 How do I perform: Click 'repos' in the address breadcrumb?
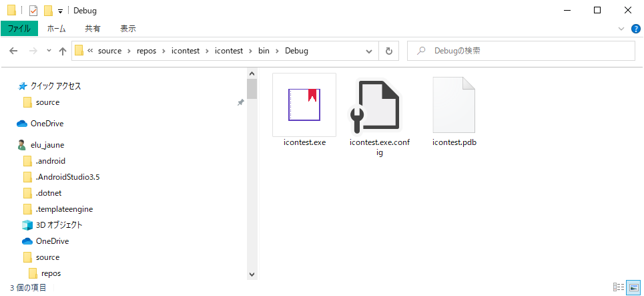click(x=147, y=51)
